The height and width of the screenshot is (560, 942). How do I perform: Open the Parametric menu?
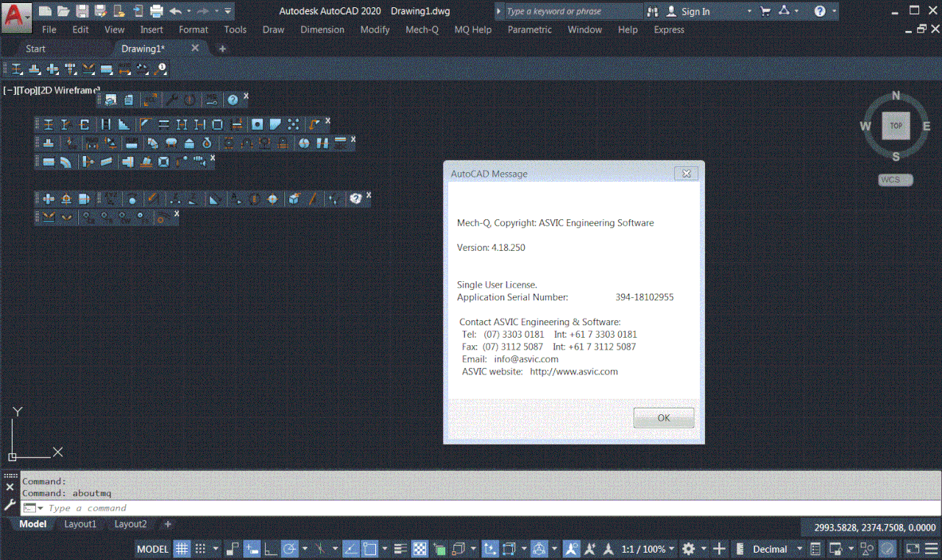point(529,29)
